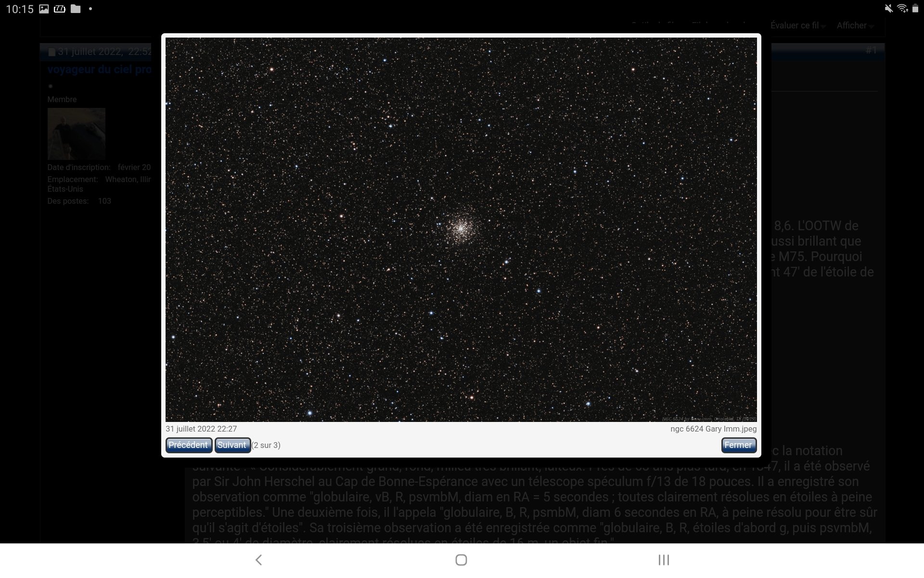View the poster's avatar picture
The width and height of the screenshot is (924, 578).
click(x=76, y=133)
